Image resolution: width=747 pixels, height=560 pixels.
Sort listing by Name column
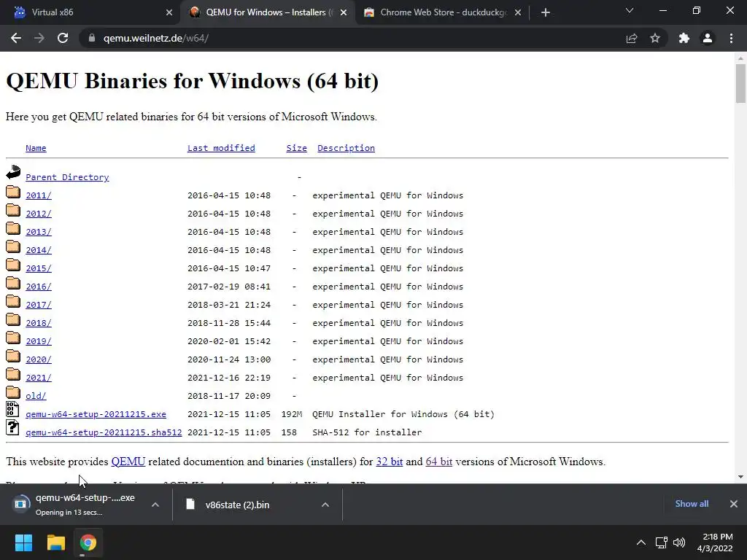pos(36,148)
